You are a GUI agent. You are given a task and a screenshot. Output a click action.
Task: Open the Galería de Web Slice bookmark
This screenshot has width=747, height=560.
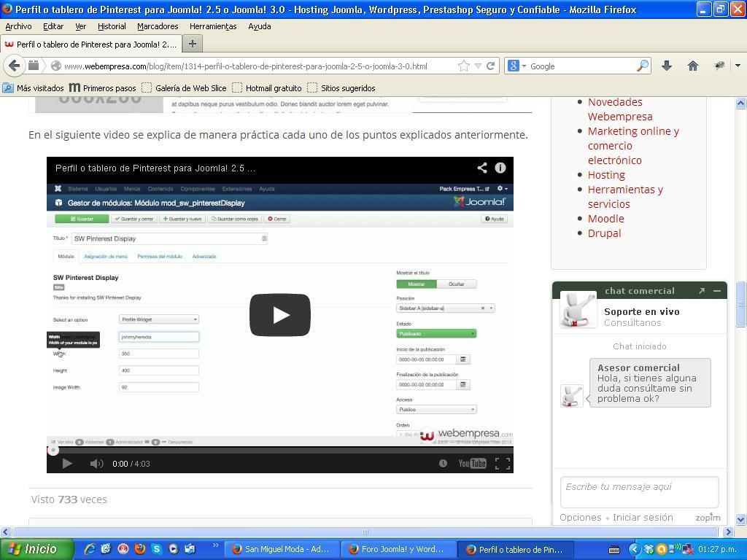(185, 88)
